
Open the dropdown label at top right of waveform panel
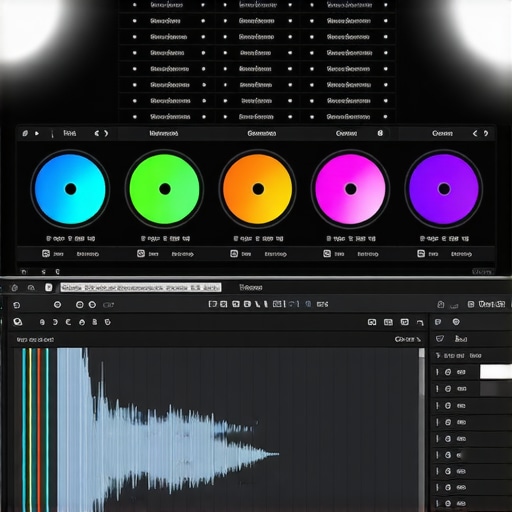coord(408,339)
